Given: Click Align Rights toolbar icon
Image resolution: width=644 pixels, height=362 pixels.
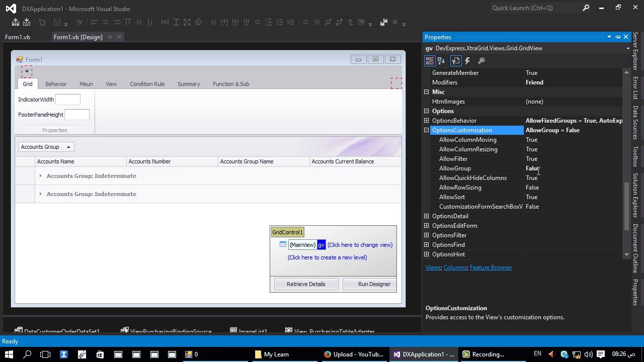Looking at the screenshot, I should click(116, 23).
